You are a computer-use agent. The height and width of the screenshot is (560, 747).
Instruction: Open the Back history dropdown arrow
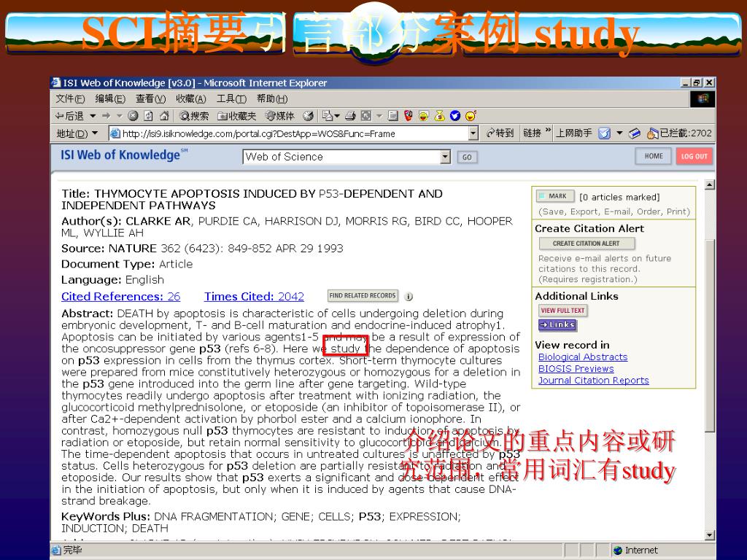tap(93, 116)
